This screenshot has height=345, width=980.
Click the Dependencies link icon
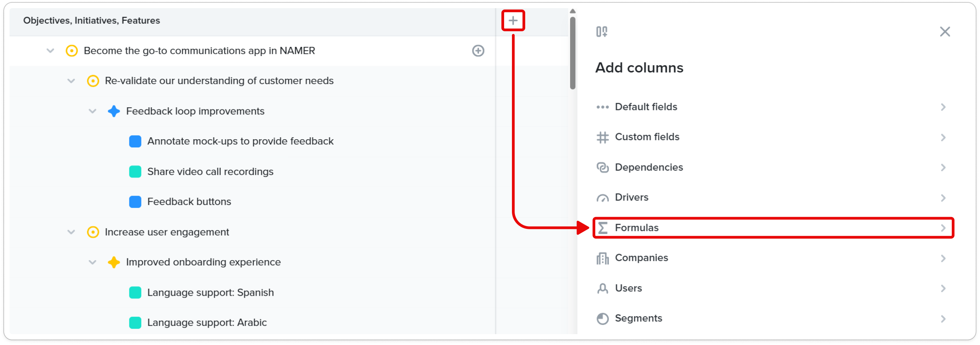(x=602, y=167)
